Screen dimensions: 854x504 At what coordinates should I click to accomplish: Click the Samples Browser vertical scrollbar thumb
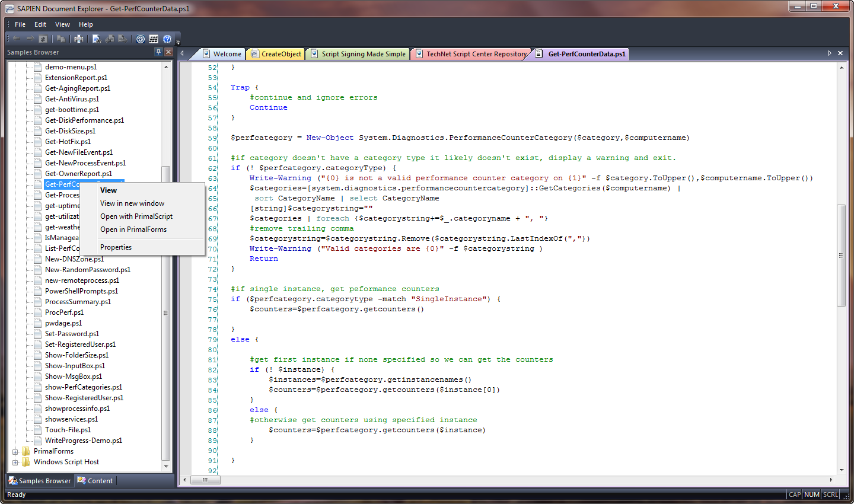pyautogui.click(x=165, y=313)
